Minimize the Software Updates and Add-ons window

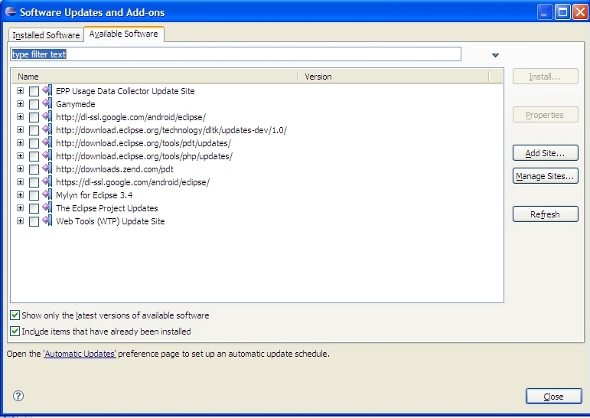(x=544, y=12)
